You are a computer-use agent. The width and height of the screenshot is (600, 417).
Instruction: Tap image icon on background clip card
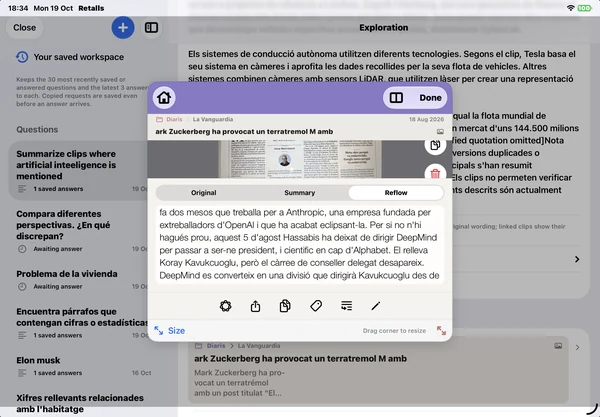[558, 346]
